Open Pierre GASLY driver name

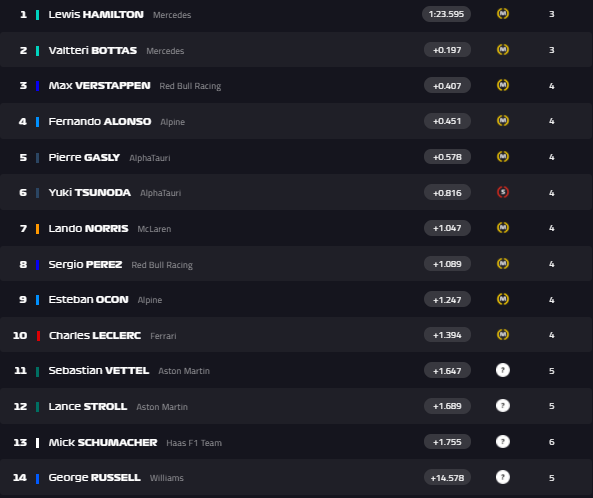84,157
